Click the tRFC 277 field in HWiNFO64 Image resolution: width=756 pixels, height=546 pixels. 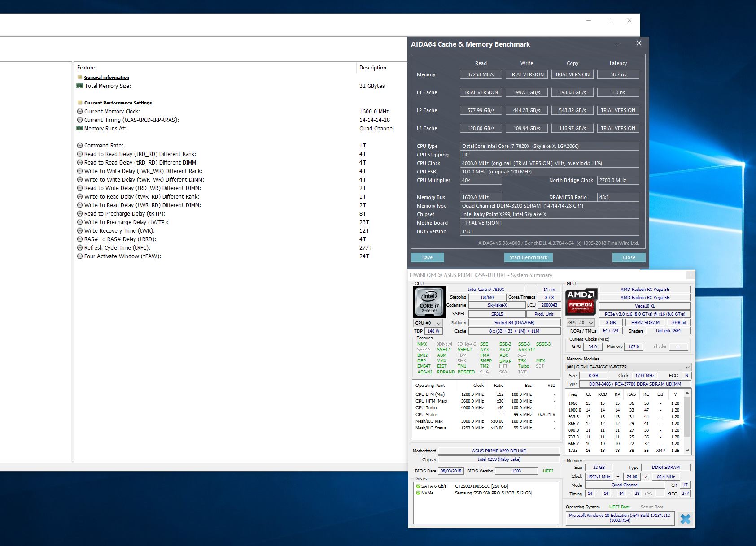685,494
